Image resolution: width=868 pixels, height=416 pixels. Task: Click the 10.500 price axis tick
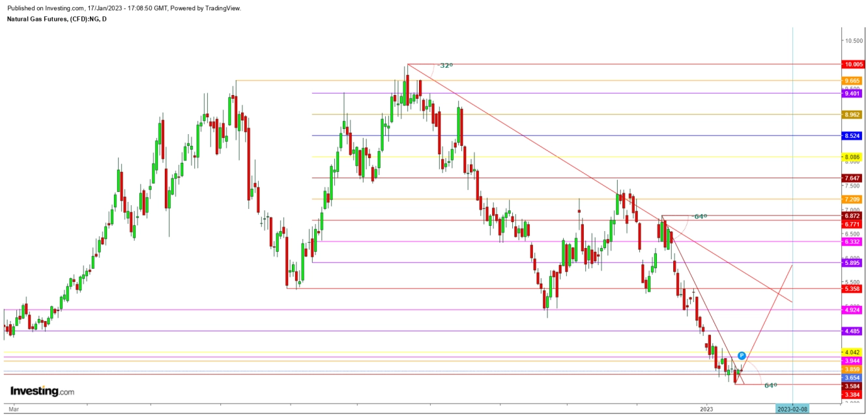[854, 40]
